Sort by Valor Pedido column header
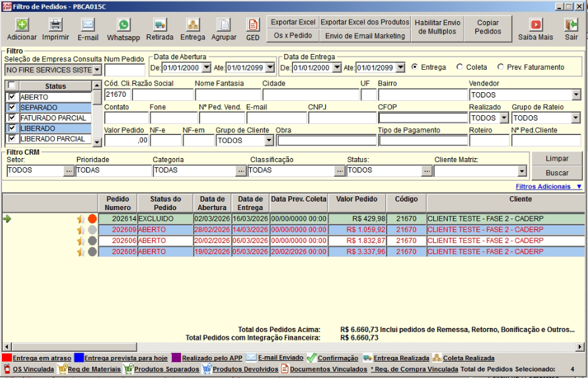This screenshot has width=588, height=378. coord(357,203)
